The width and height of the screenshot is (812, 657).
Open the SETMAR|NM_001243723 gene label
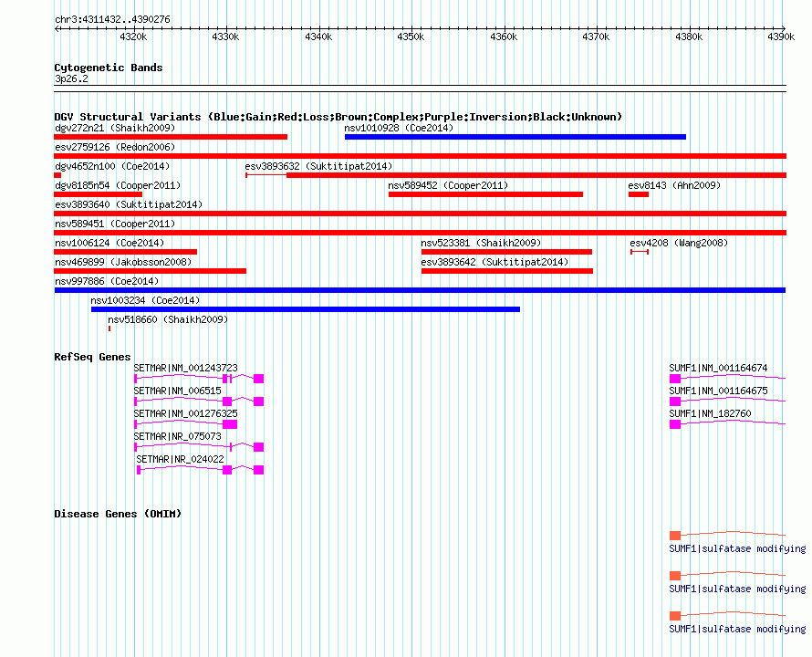[x=185, y=368]
